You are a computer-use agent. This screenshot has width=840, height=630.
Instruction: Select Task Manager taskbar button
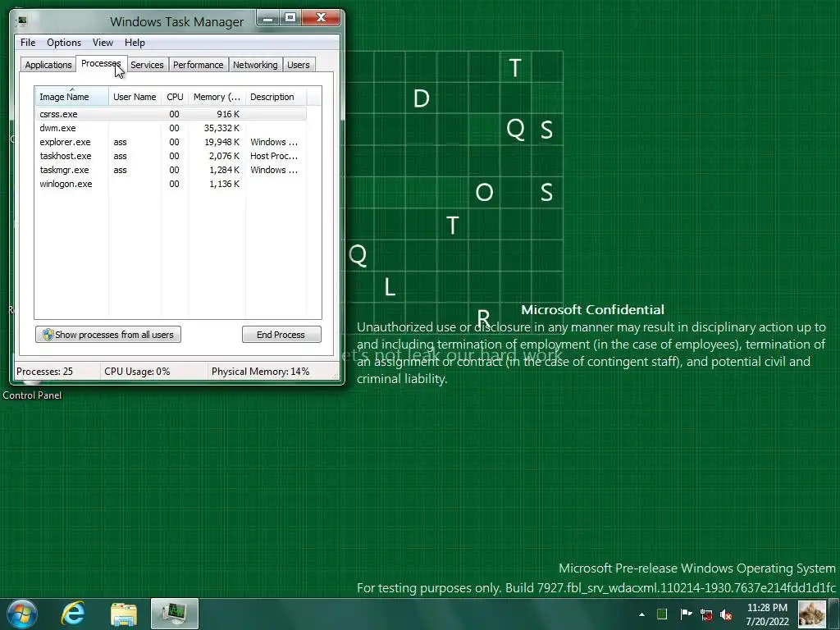(x=175, y=614)
